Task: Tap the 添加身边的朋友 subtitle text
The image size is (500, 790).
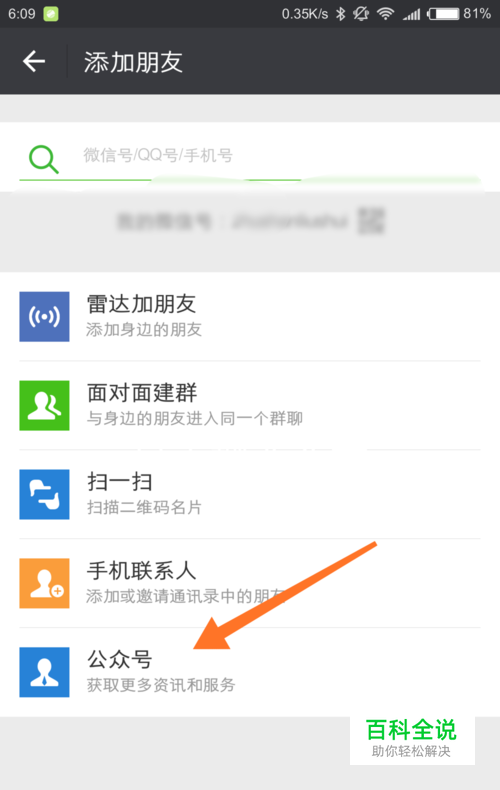Action: click(144, 330)
